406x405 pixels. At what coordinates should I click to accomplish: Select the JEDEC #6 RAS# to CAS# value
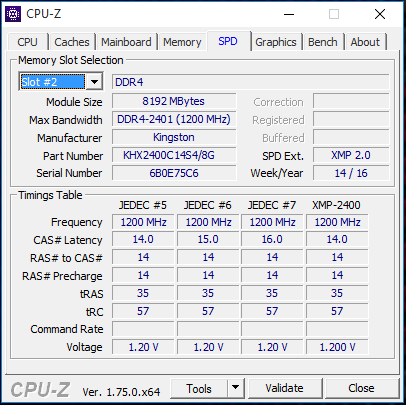pos(208,257)
